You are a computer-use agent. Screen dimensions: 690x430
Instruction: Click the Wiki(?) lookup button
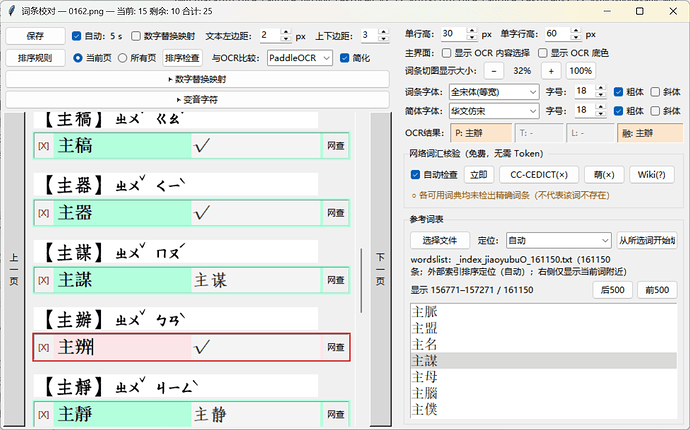652,175
